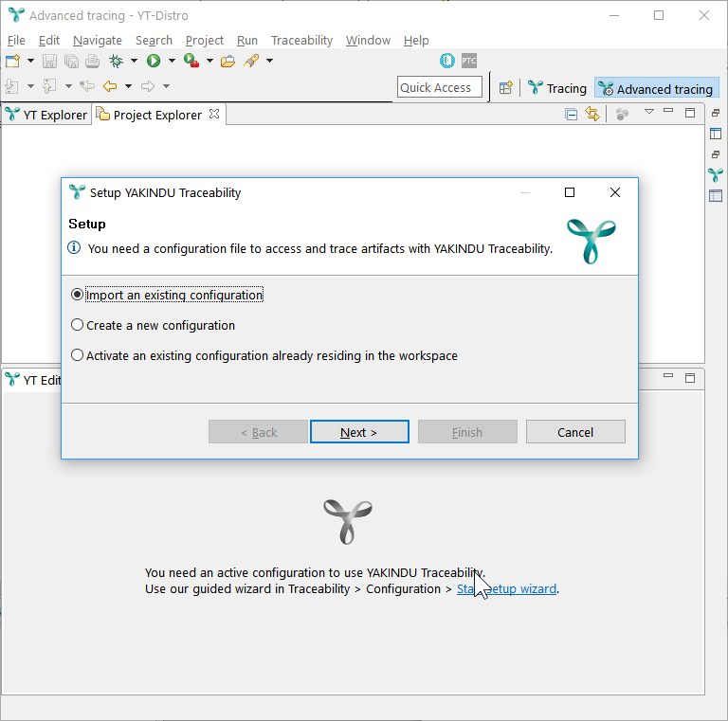The height and width of the screenshot is (721, 728).
Task: Maximize the YT Editor view pane
Action: (690, 378)
